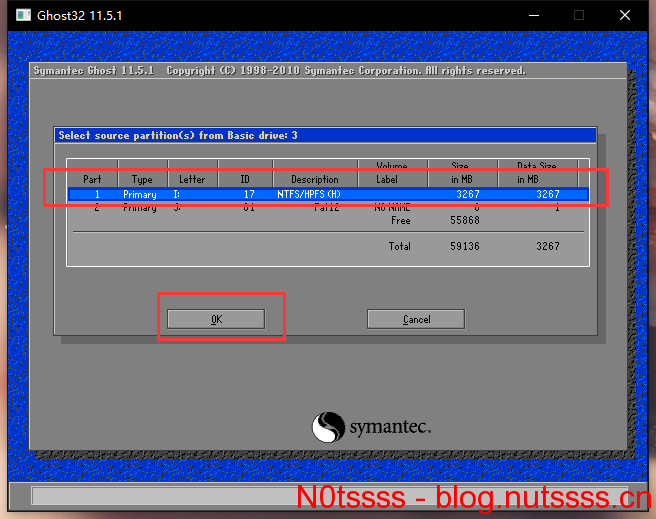
Task: Click the Free space value 55868
Action: coord(465,220)
